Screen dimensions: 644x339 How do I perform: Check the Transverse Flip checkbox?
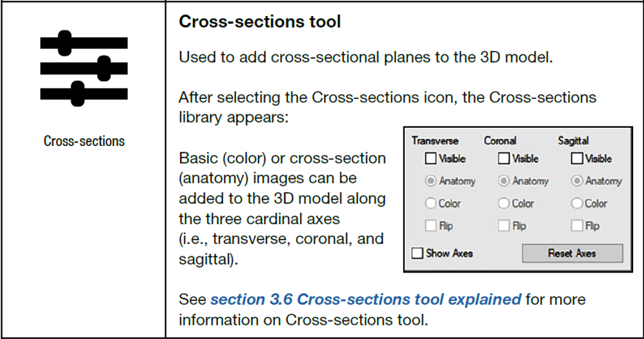(x=431, y=226)
